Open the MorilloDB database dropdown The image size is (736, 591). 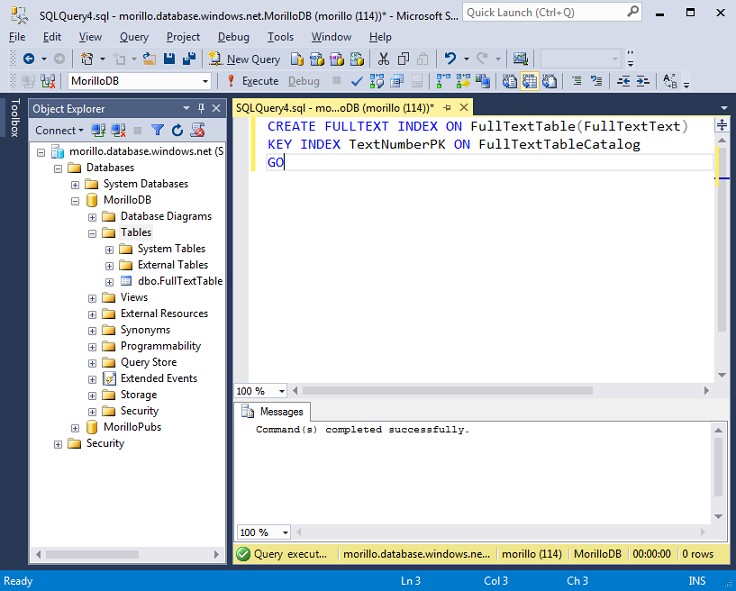pyautogui.click(x=205, y=81)
